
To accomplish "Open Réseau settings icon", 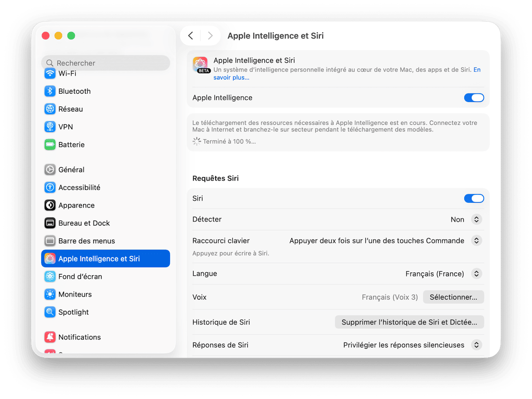I will pos(50,109).
